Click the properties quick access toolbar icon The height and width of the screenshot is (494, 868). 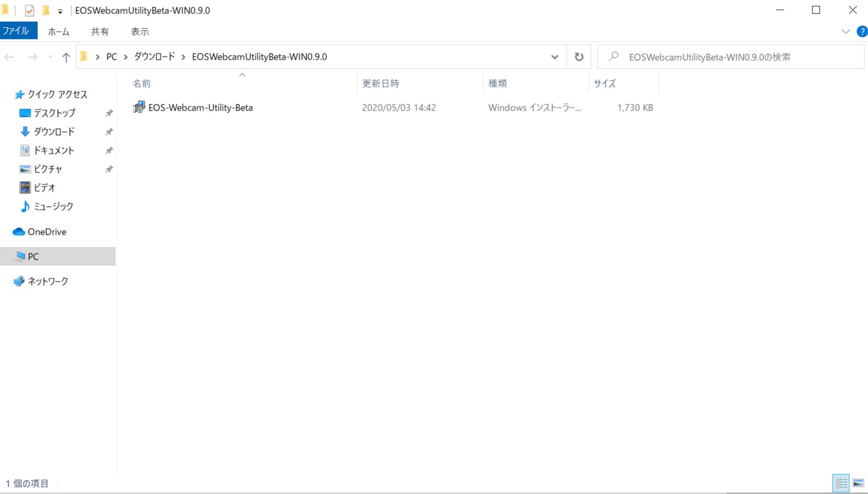tap(28, 10)
